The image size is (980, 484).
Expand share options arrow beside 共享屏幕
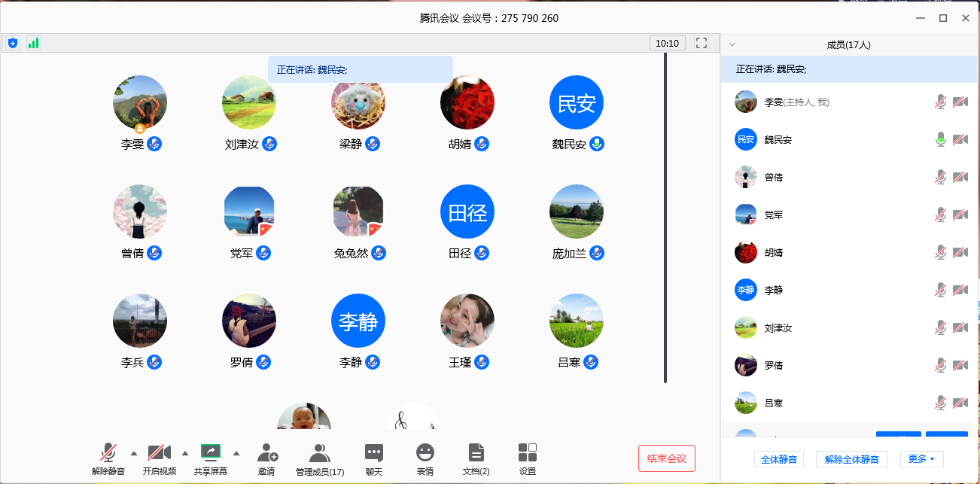[236, 453]
